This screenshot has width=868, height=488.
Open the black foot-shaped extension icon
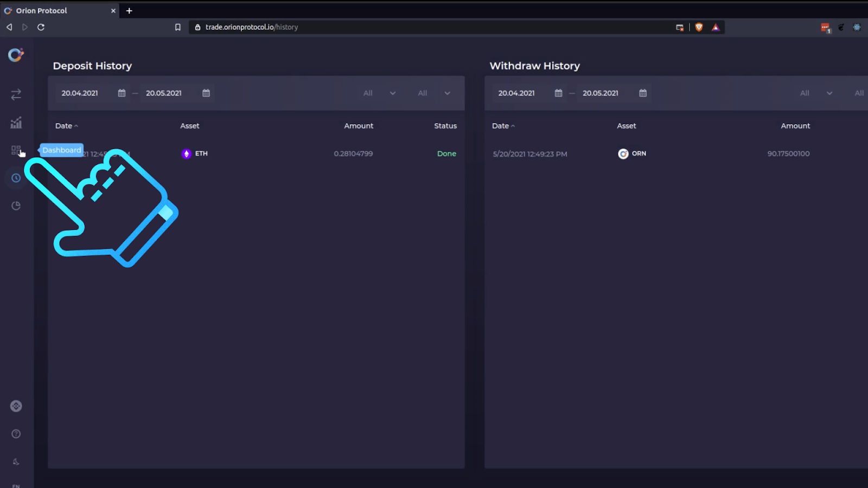coord(841,27)
